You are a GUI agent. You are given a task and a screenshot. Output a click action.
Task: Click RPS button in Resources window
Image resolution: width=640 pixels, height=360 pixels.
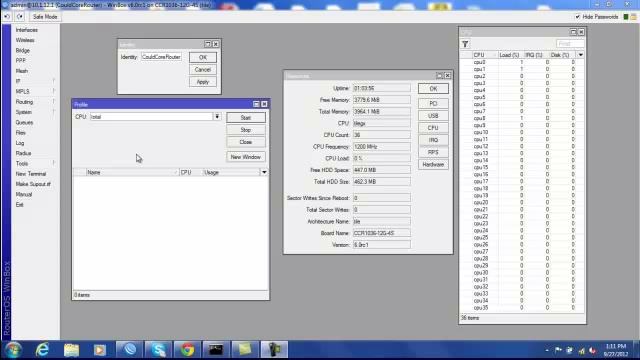(x=433, y=152)
